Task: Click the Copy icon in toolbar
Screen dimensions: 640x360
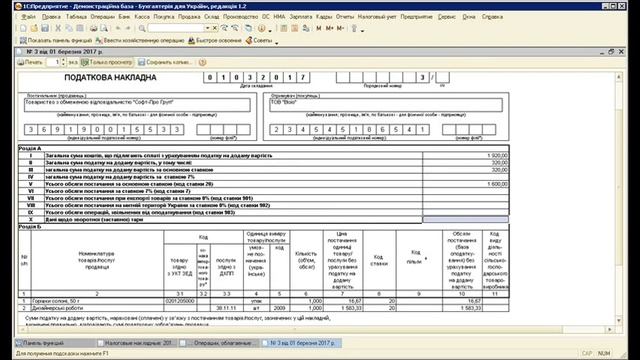Action: (69, 28)
